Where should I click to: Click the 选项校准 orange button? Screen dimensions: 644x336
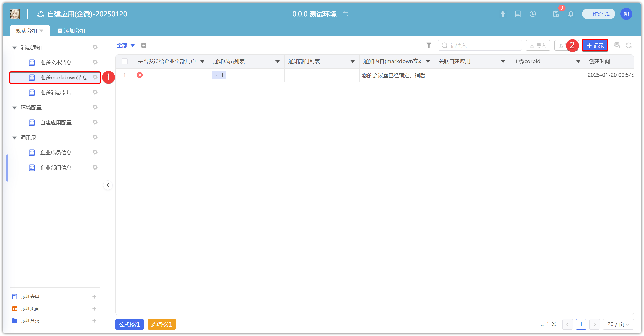[x=162, y=324]
